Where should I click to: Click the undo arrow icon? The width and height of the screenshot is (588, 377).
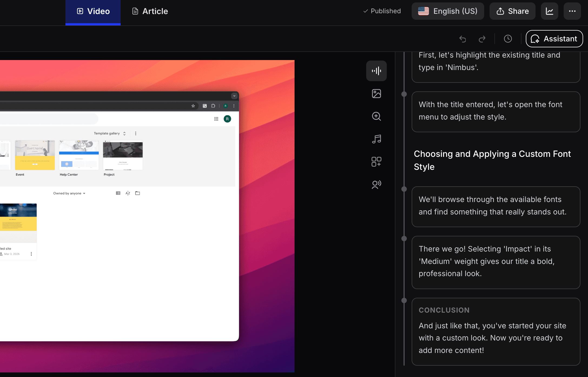[x=463, y=39]
